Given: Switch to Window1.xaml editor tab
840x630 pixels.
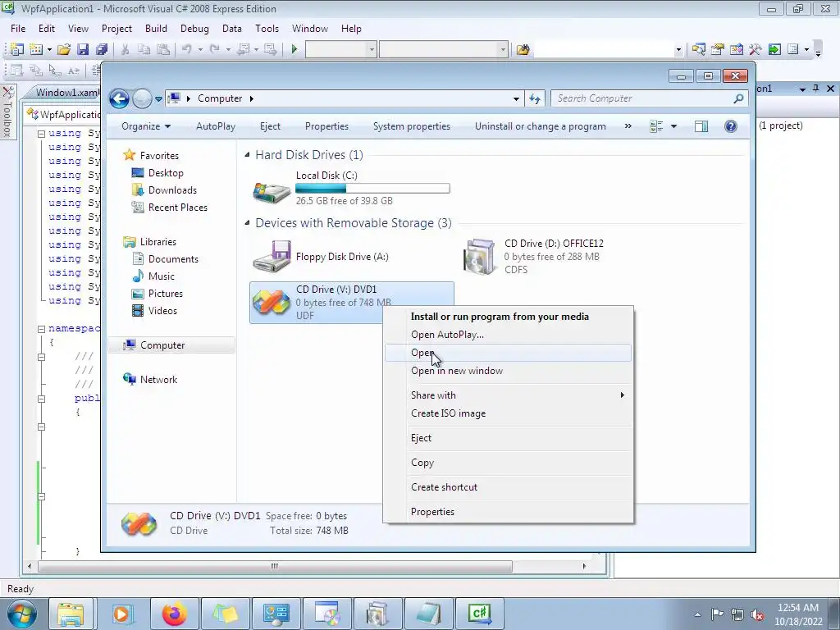Looking at the screenshot, I should tap(66, 92).
